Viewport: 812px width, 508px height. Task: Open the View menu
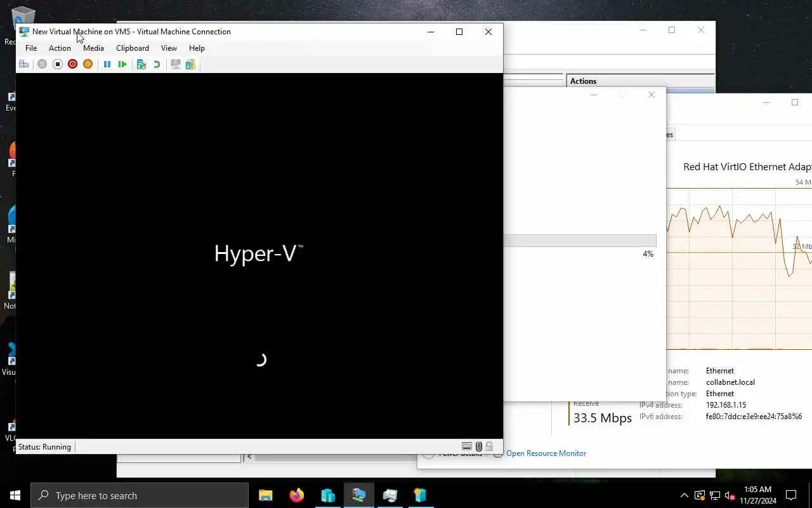pyautogui.click(x=169, y=48)
